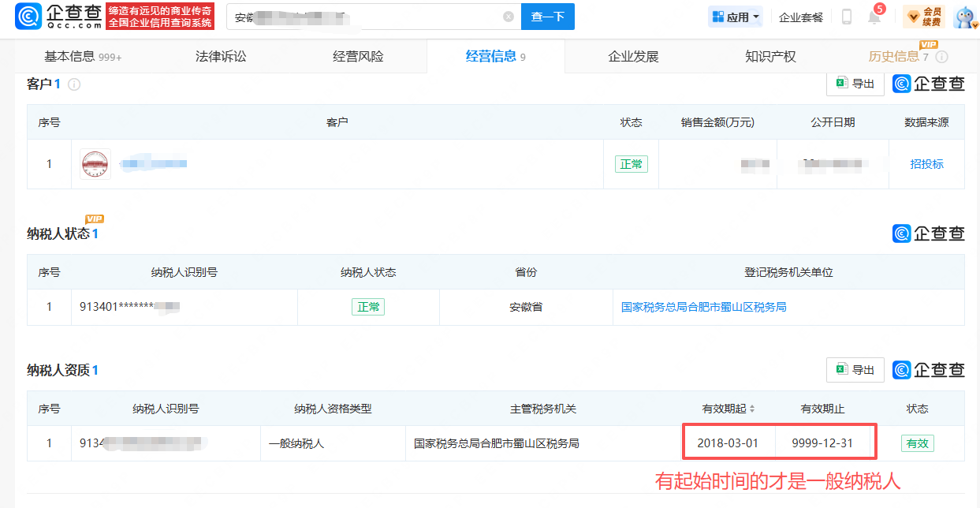Open the customer company logo thumbnail
980x508 pixels.
pyautogui.click(x=95, y=164)
